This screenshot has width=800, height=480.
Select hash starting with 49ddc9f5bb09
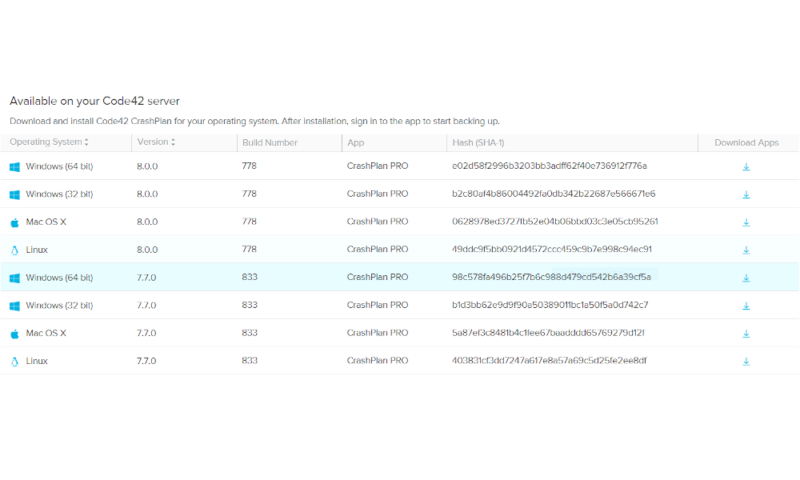click(x=552, y=249)
